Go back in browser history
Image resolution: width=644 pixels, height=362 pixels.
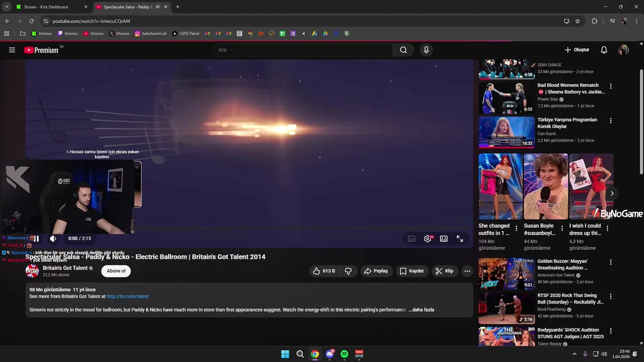point(7,21)
